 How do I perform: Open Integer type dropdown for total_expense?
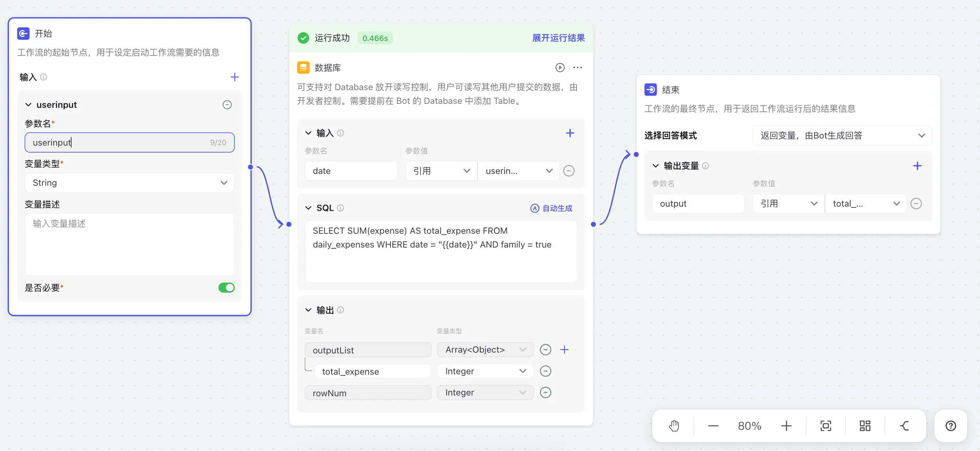click(485, 371)
